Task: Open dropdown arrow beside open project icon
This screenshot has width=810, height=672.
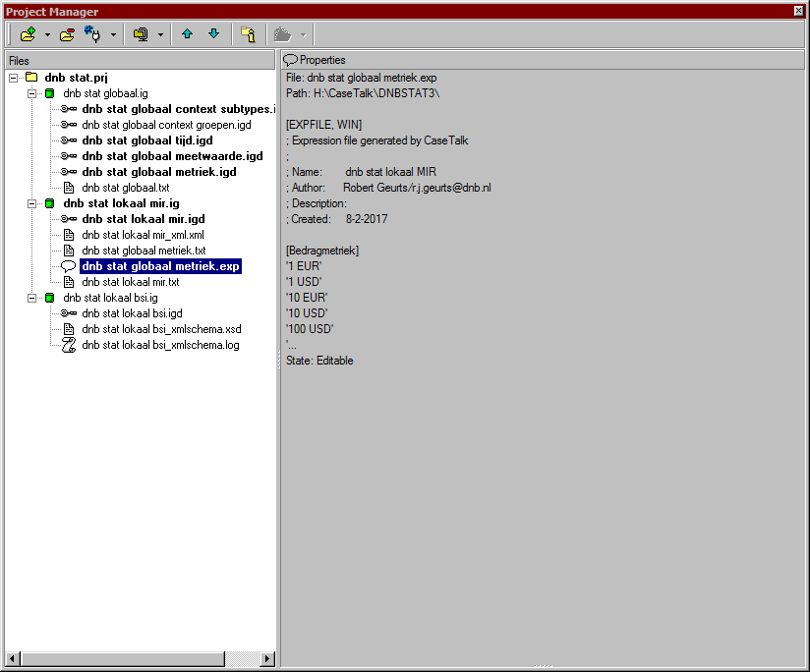Action: pyautogui.click(x=47, y=35)
